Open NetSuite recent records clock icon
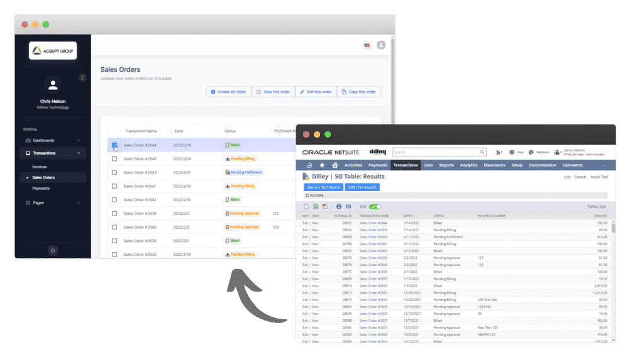This screenshot has height=362, width=644. (309, 165)
